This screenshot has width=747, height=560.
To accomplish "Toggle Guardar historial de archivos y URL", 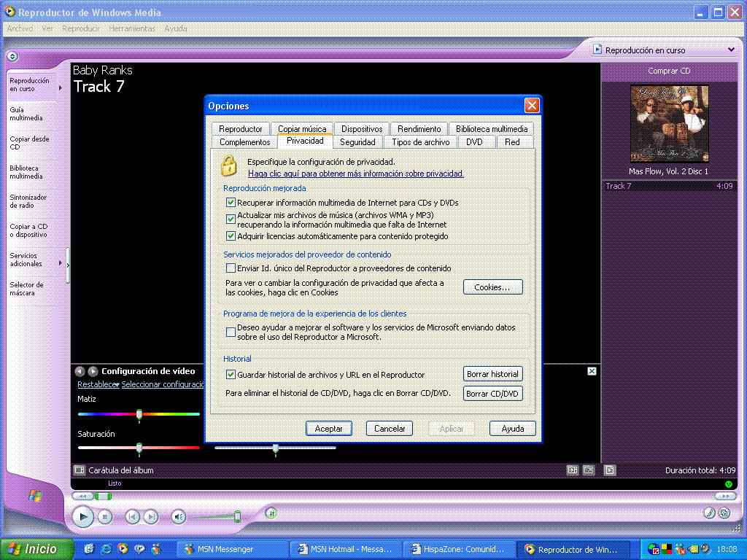I will tap(231, 375).
